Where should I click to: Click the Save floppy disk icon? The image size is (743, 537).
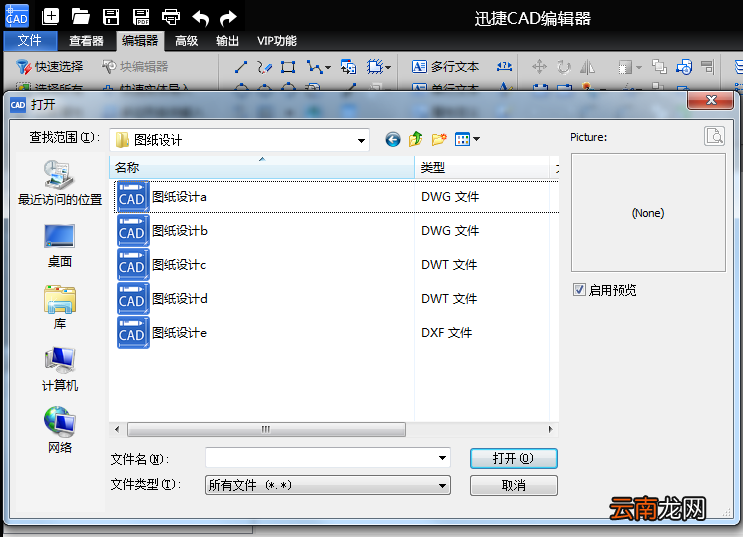pos(111,17)
